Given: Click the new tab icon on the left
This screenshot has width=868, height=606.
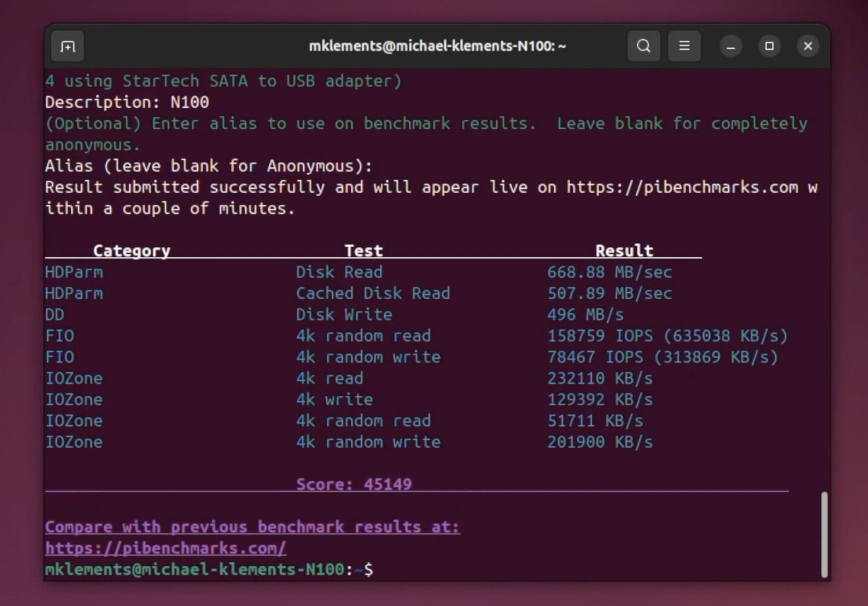Looking at the screenshot, I should coord(67,46).
